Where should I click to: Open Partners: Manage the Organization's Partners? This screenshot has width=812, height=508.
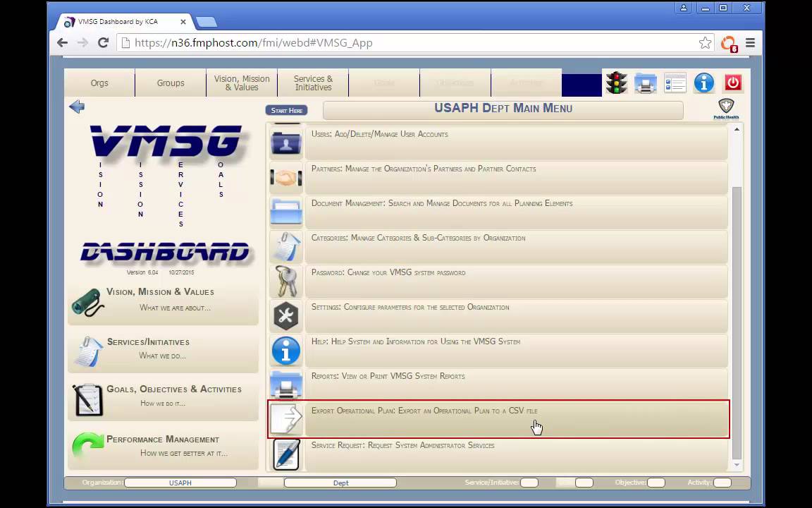click(516, 177)
